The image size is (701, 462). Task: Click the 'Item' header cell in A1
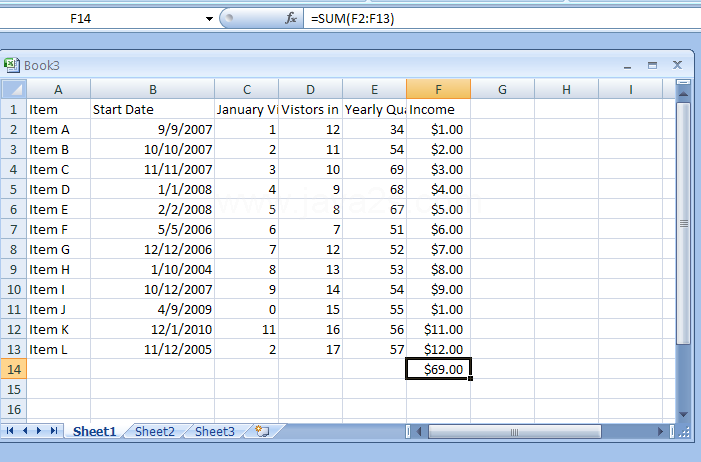(x=59, y=109)
